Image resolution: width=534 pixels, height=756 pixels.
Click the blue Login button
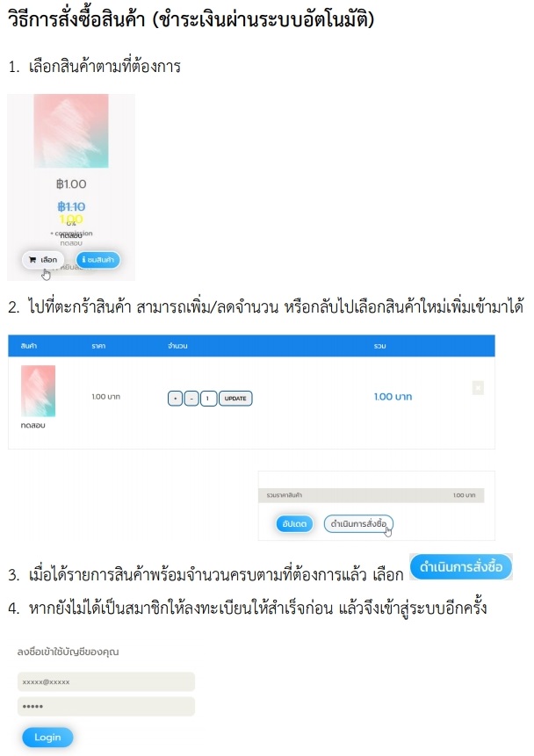point(47,738)
